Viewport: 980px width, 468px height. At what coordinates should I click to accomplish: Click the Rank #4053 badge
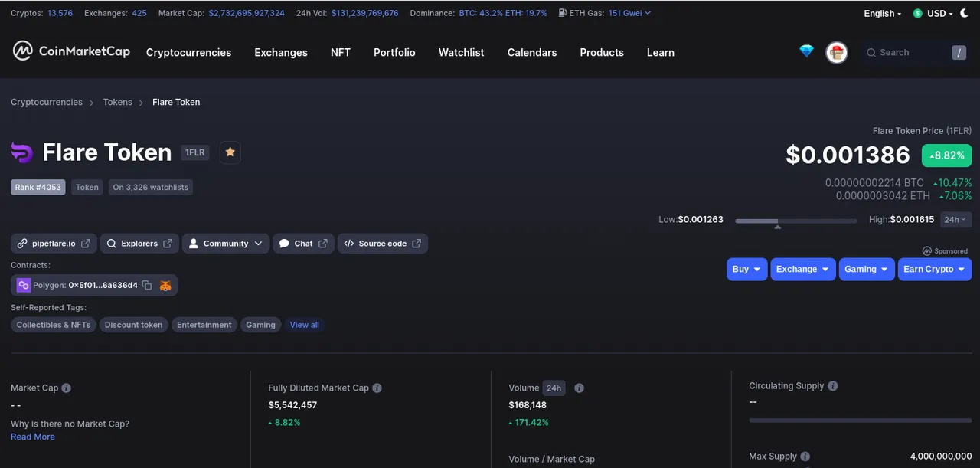click(x=38, y=187)
